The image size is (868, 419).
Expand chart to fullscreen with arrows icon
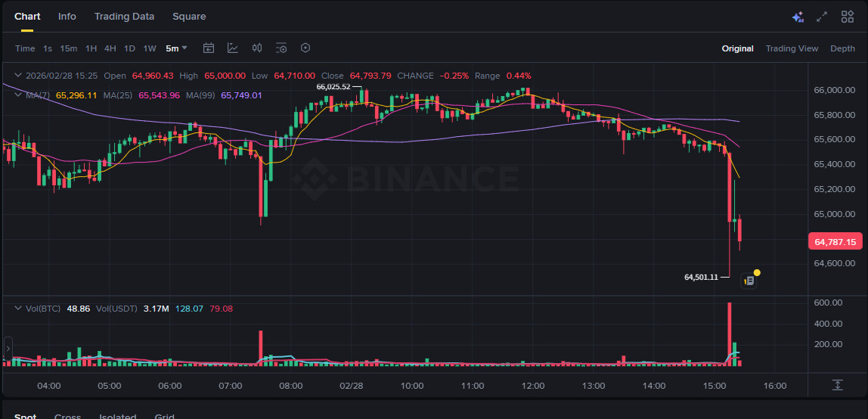(822, 17)
